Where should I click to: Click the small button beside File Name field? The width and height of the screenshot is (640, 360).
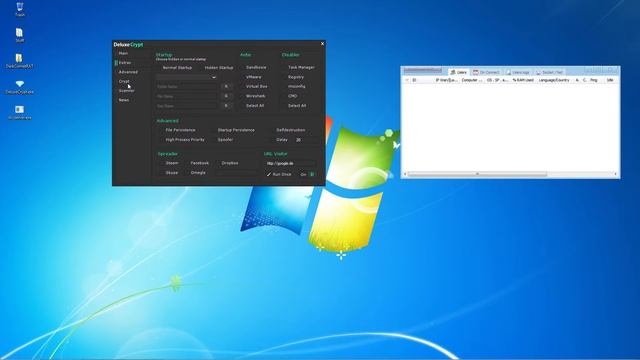coord(227,96)
